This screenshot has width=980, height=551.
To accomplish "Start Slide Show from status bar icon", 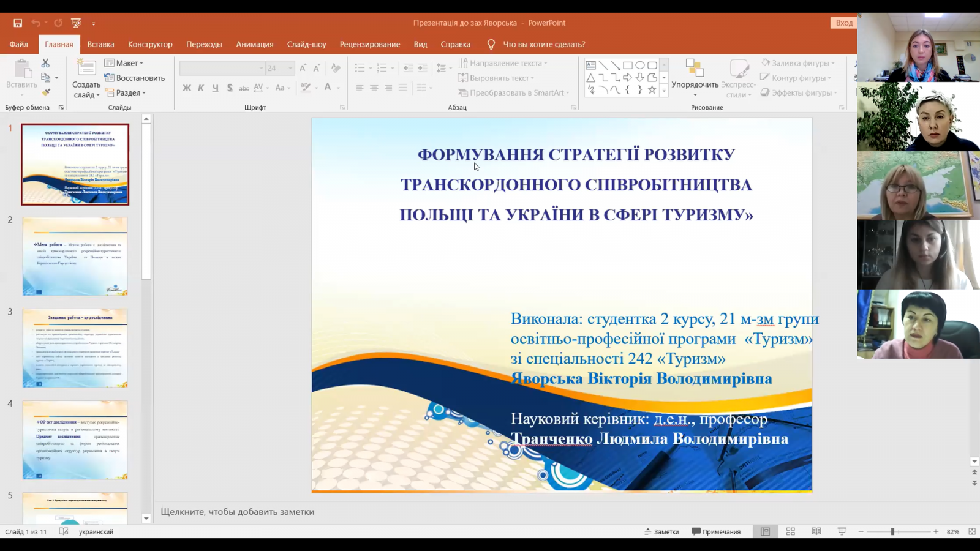I will (842, 531).
